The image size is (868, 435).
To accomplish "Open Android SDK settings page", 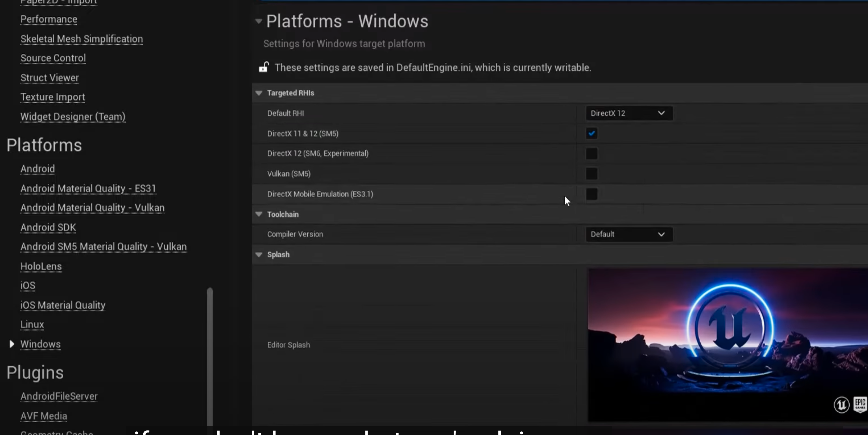I will pos(48,227).
